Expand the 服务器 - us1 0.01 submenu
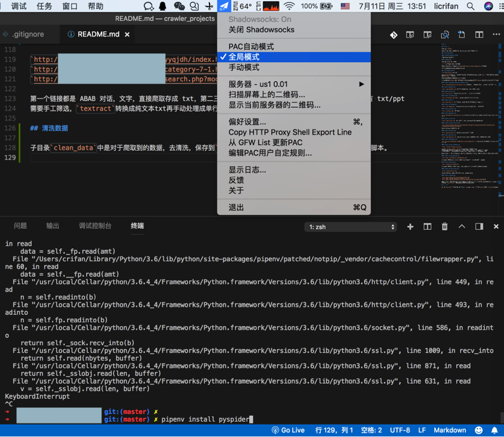Viewport: 504px width, 437px height. coord(294,84)
